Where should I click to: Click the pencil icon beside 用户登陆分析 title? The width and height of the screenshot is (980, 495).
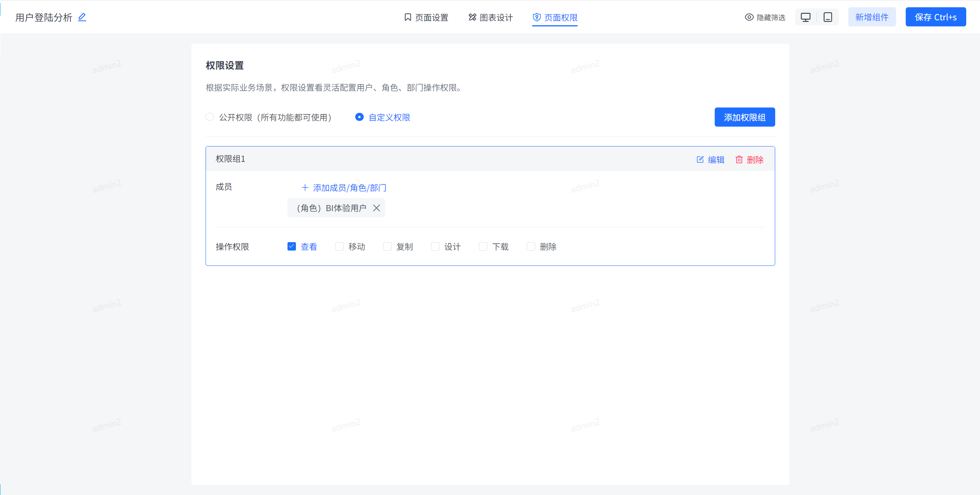click(x=82, y=17)
